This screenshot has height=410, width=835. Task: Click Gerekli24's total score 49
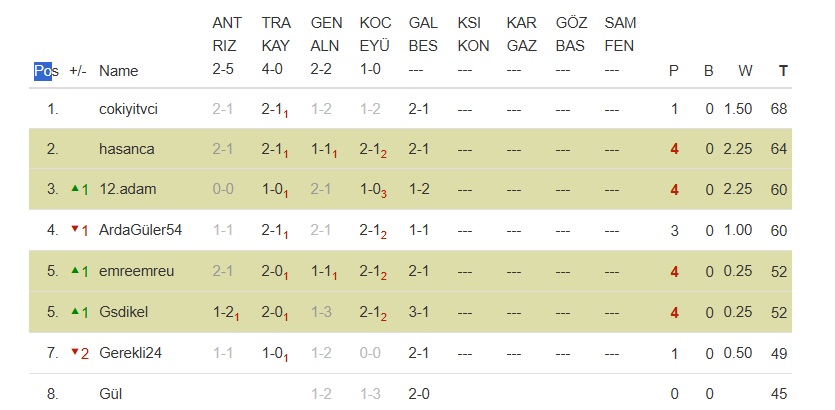[x=779, y=354]
